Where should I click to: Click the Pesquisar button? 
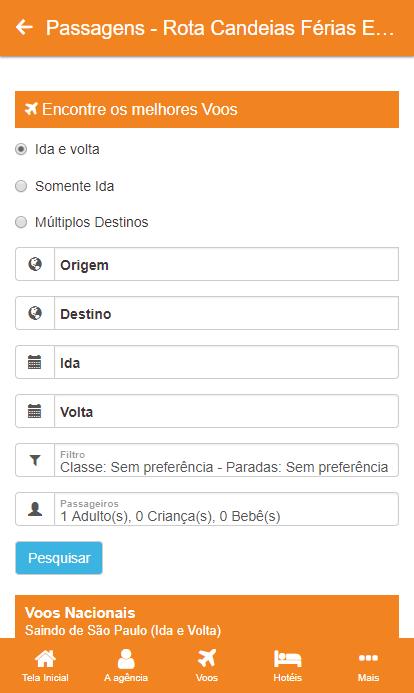(x=59, y=558)
